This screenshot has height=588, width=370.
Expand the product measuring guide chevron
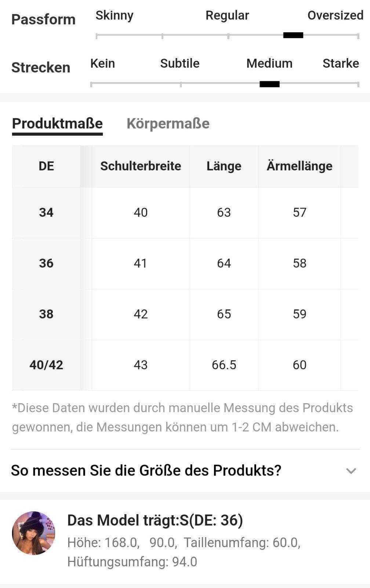point(351,471)
